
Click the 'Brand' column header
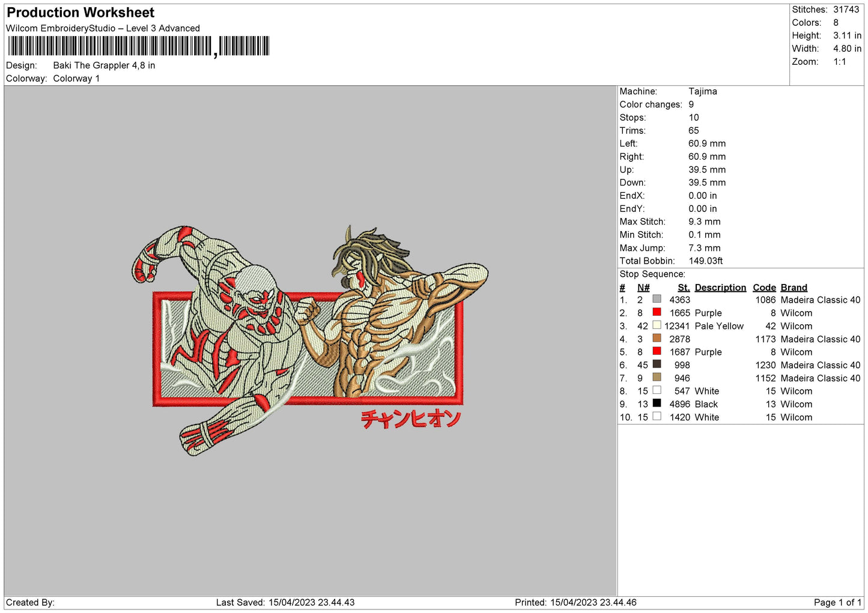(x=794, y=288)
